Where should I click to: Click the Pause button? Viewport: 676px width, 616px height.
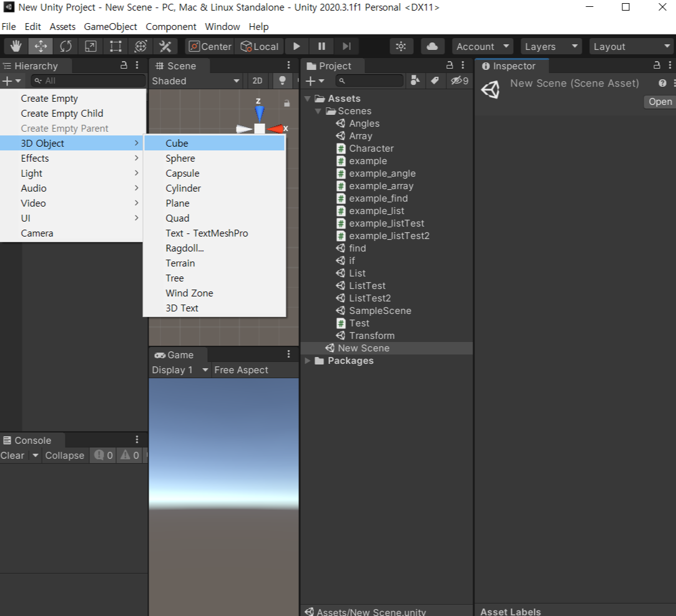321,46
